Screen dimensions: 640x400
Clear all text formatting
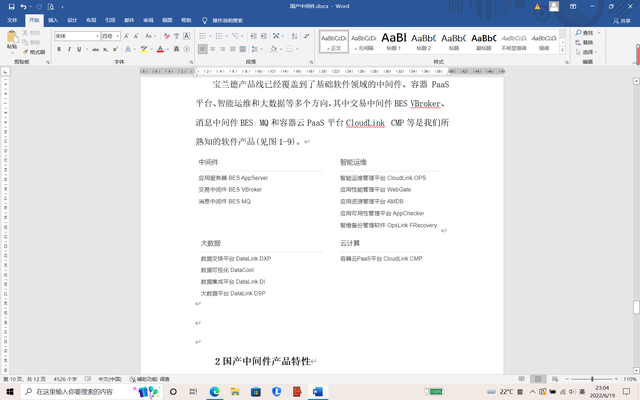[x=167, y=36]
